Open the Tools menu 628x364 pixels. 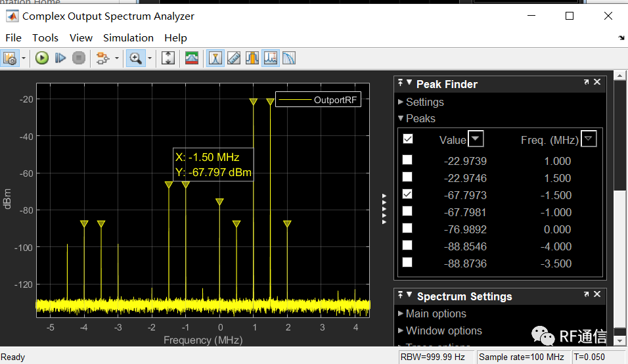pos(45,37)
